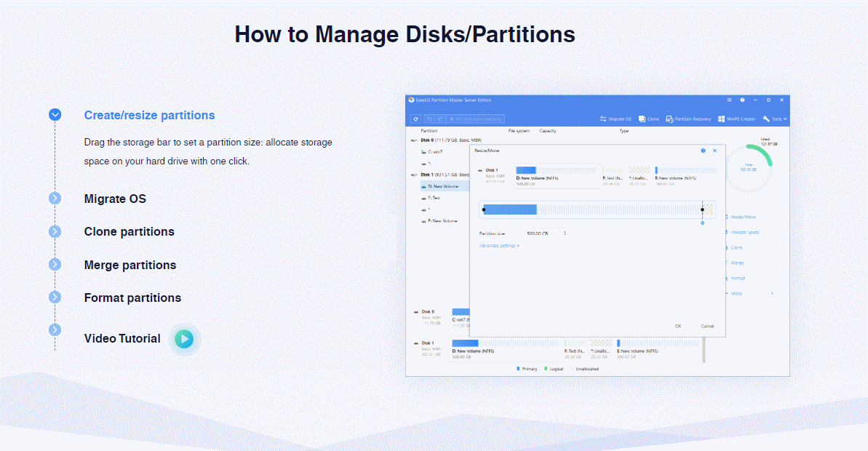
Task: Collapse the Create/resize partitions chevron icon
Action: 55,114
